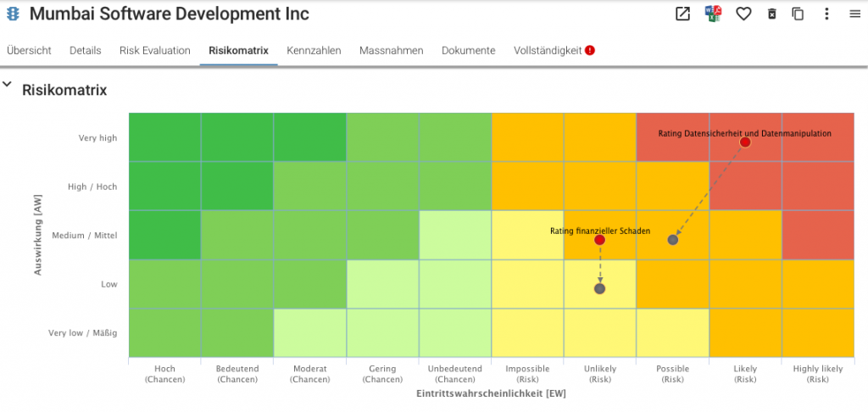Select the Massnahmen tab
The width and height of the screenshot is (868, 412).
(392, 50)
